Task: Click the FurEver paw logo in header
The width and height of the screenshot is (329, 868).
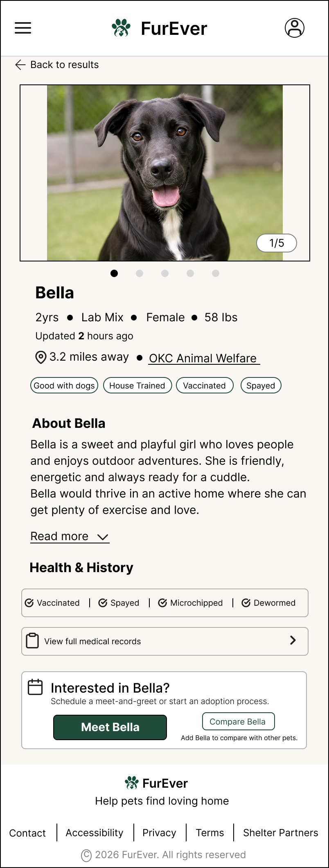Action: tap(121, 28)
